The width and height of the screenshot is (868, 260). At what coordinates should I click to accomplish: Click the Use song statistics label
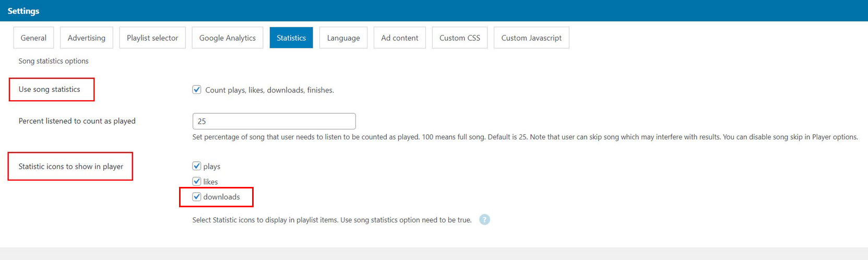click(x=50, y=89)
